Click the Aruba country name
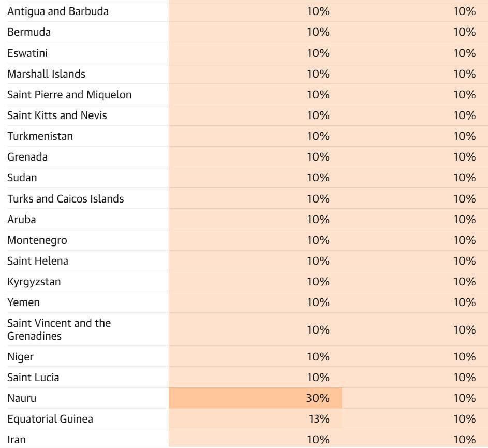This screenshot has width=488, height=448. 22,220
